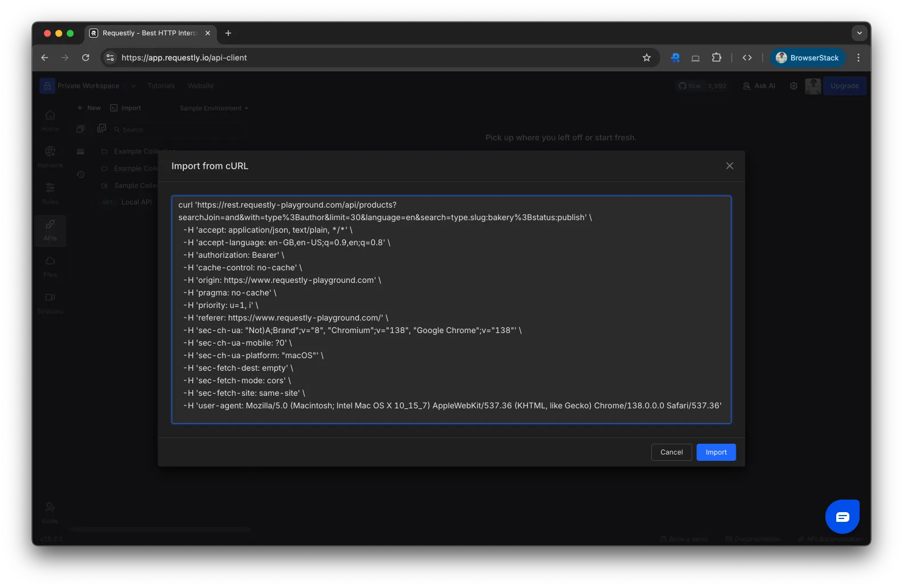
Task: Go to Home in sidebar
Action: click(x=50, y=120)
